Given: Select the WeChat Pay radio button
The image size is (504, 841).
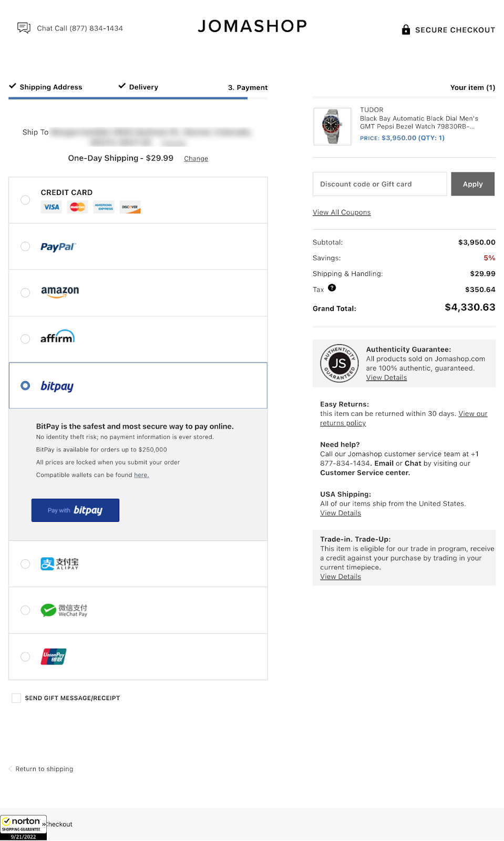Looking at the screenshot, I should click(x=25, y=610).
